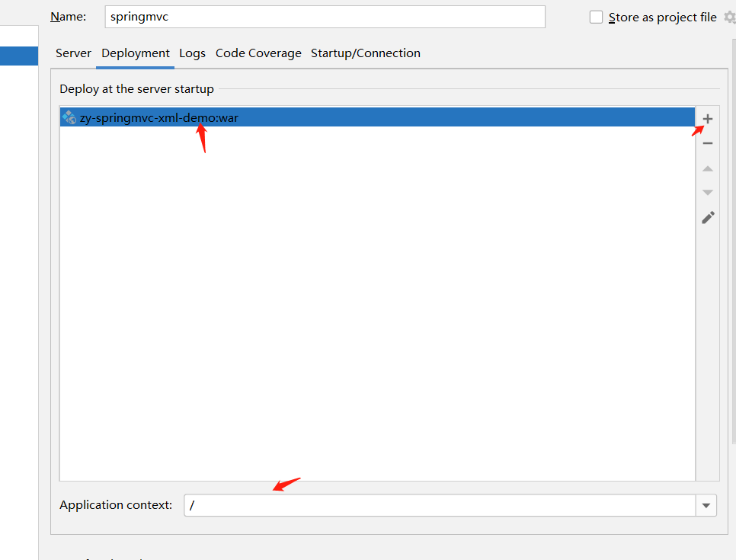Switch to the Server tab
The height and width of the screenshot is (560, 736).
tap(73, 53)
